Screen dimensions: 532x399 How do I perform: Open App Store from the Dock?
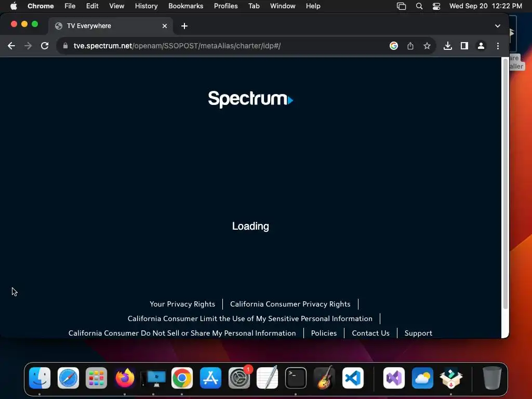210,378
